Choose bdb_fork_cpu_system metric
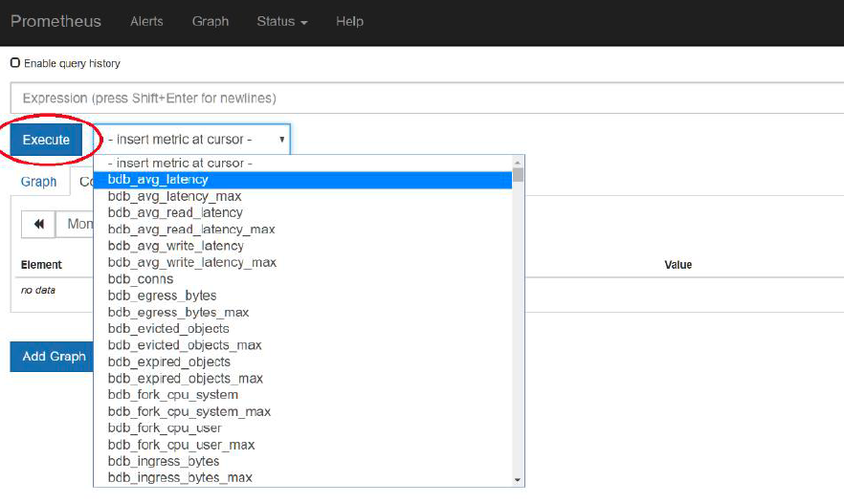Image resolution: width=844 pixels, height=504 pixels. point(303,395)
